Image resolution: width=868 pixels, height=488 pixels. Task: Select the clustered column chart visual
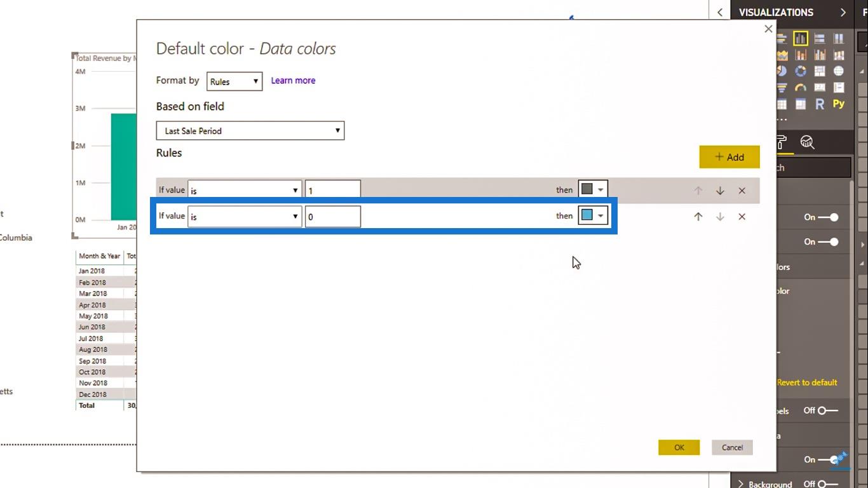pos(801,39)
